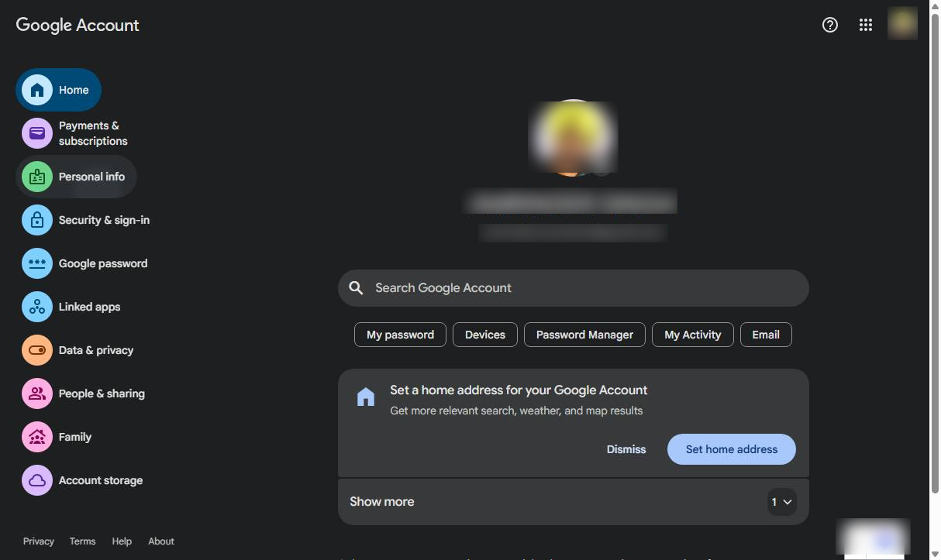The width and height of the screenshot is (941, 560).
Task: Expand the Show more row
Action: point(573,502)
